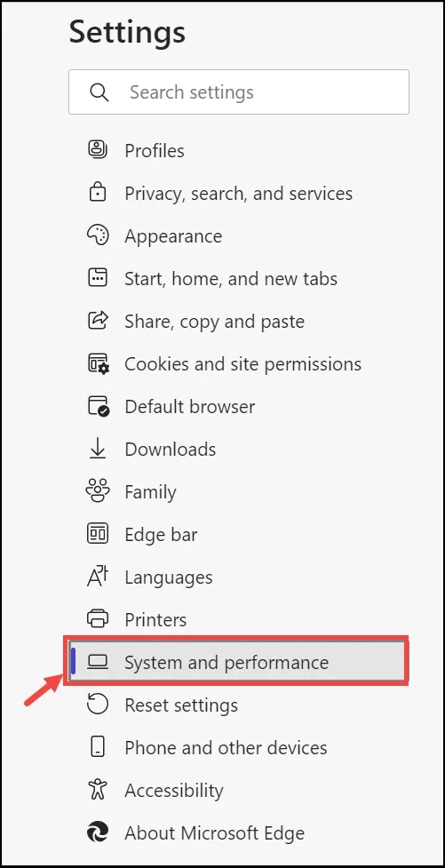Viewport: 445px width, 868px height.
Task: Open About Microsoft Edge page
Action: 213,832
